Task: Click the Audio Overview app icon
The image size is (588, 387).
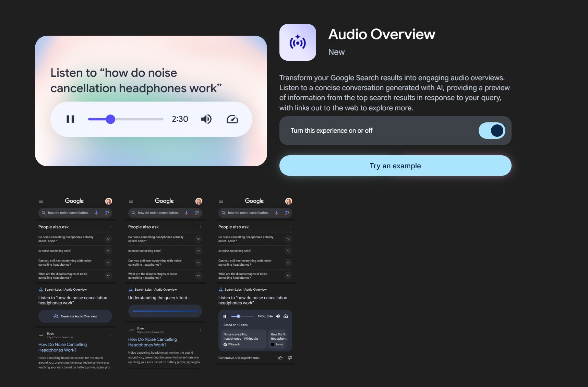Action: pos(298,42)
